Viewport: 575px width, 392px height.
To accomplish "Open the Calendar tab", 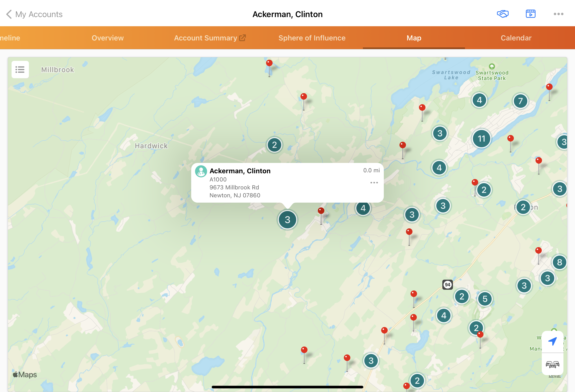I will (516, 38).
